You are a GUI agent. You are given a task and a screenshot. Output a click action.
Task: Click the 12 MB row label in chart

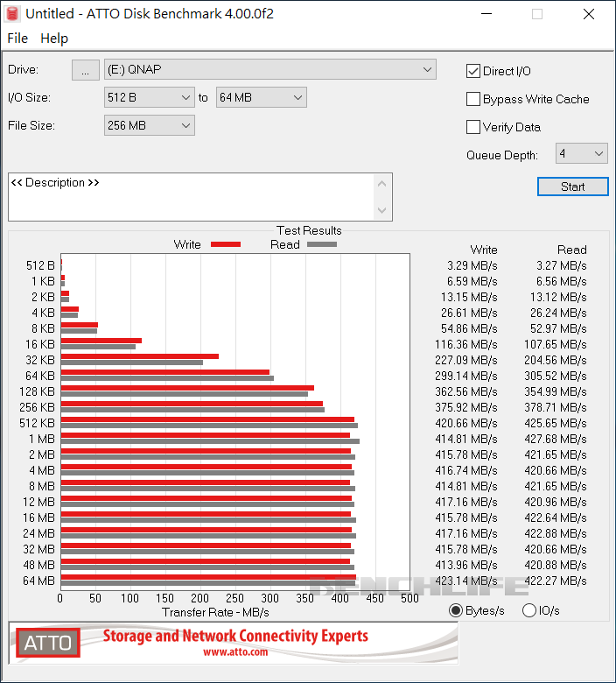(38, 503)
